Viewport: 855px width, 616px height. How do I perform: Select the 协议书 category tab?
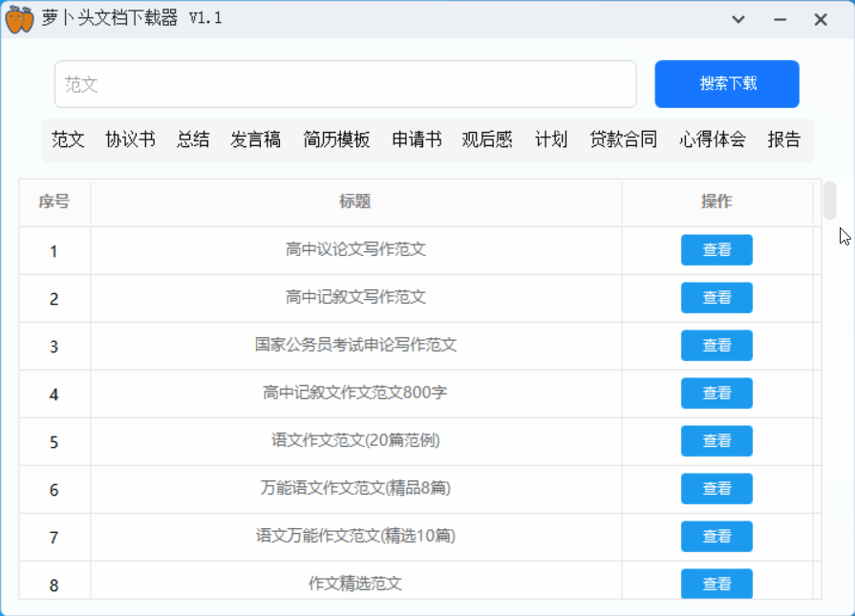click(130, 139)
